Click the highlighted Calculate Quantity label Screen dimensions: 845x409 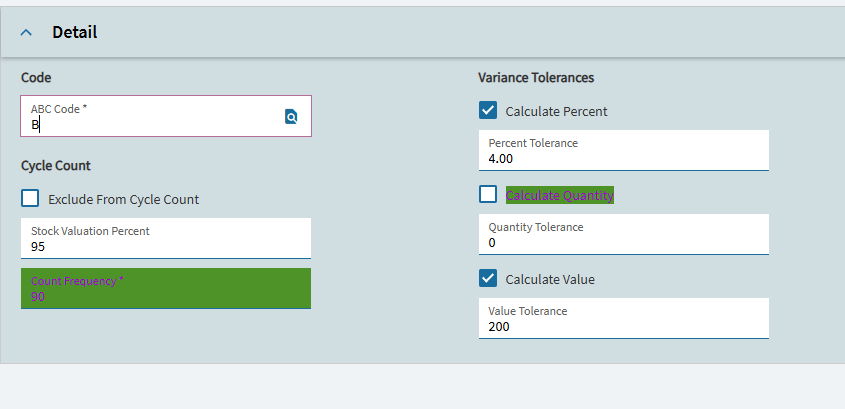pos(559,195)
